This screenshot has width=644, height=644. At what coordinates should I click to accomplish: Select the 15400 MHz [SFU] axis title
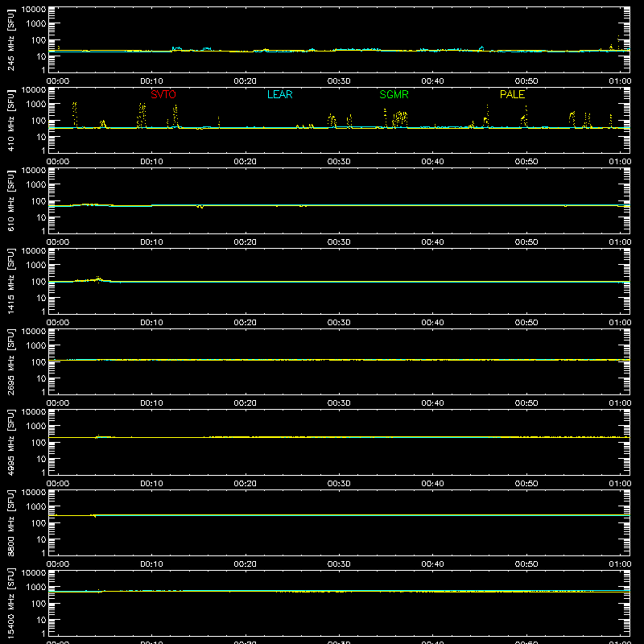(10, 603)
